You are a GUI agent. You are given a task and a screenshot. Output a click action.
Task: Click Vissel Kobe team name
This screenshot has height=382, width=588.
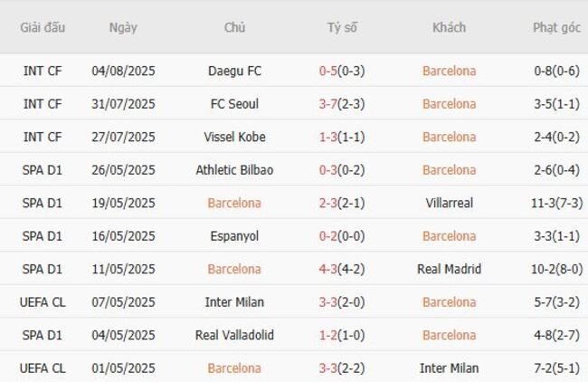pyautogui.click(x=235, y=137)
